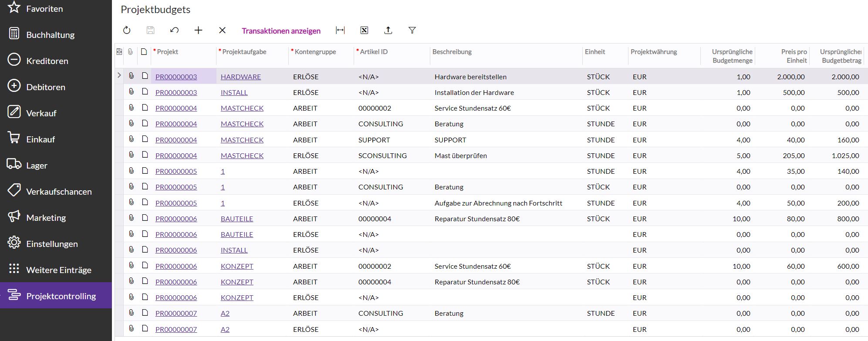This screenshot has width=868, height=341.
Task: Click attachment column header paperclip icon
Action: click(130, 52)
